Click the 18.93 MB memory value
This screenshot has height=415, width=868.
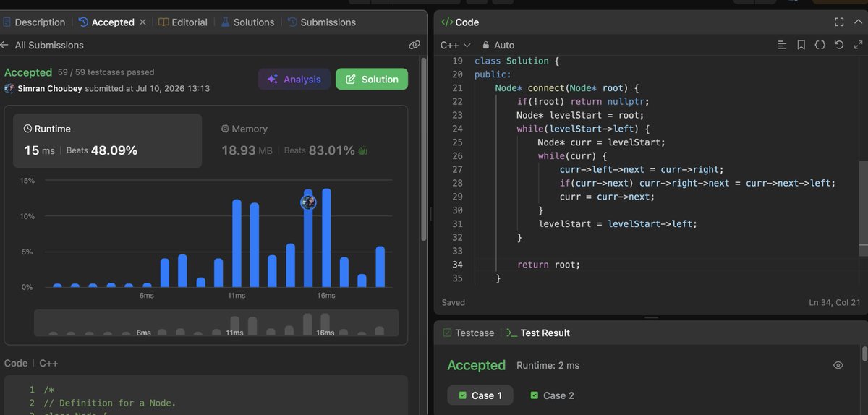246,150
